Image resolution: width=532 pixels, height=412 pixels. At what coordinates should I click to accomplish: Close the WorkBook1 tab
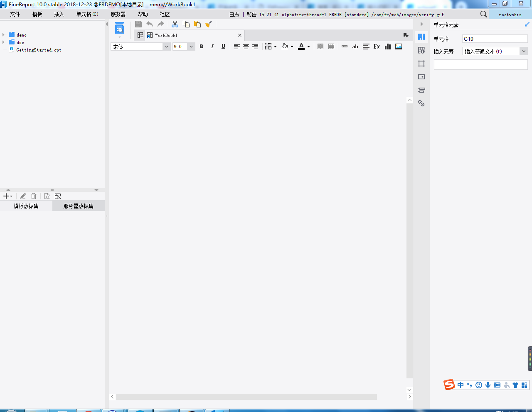240,35
